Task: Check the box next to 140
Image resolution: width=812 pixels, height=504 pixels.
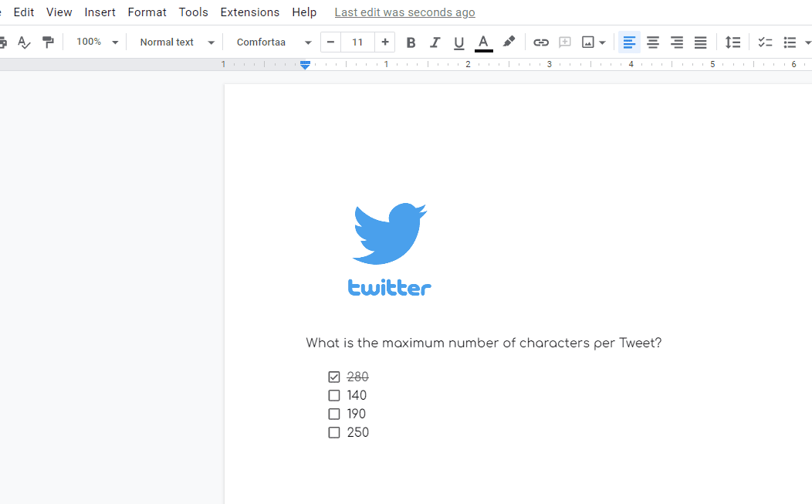Action: [x=334, y=396]
